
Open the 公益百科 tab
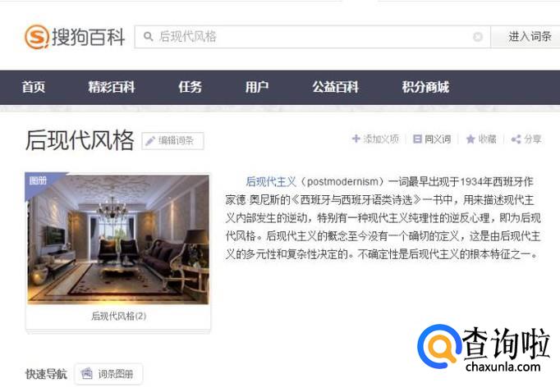(335, 87)
